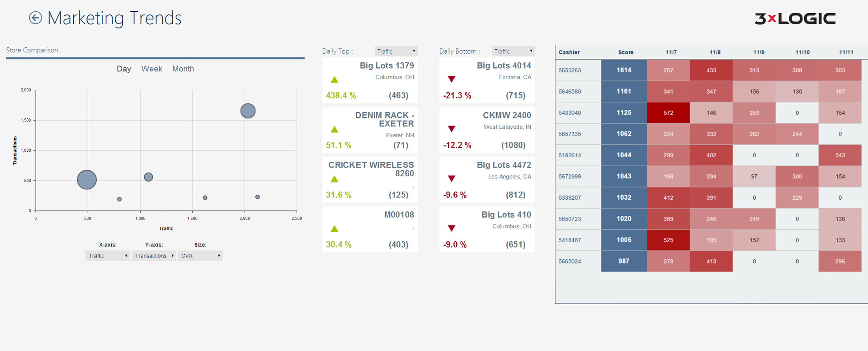Click the red down arrow for Big Lots 4014
The image size is (868, 351).
451,80
